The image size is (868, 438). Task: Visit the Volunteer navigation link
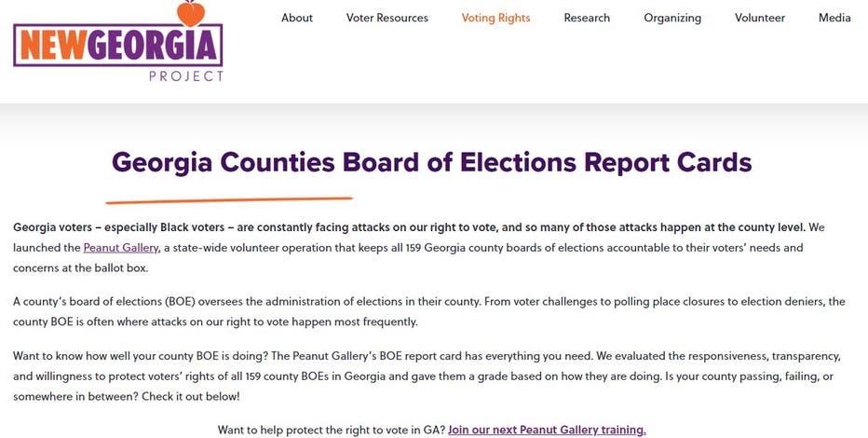click(x=760, y=18)
